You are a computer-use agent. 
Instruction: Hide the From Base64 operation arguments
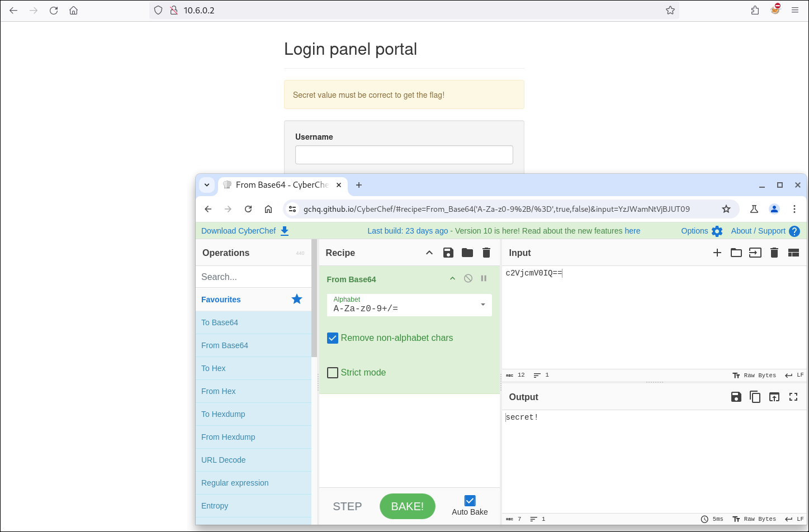click(452, 279)
